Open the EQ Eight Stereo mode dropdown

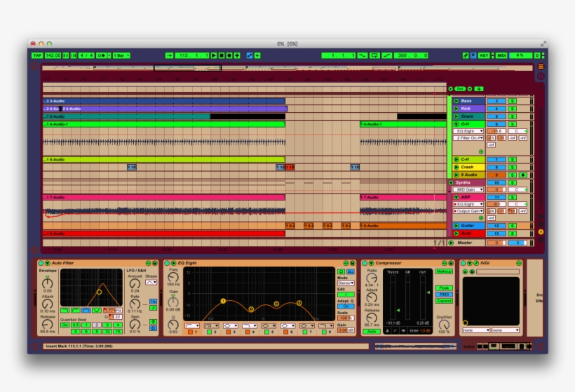tap(346, 283)
